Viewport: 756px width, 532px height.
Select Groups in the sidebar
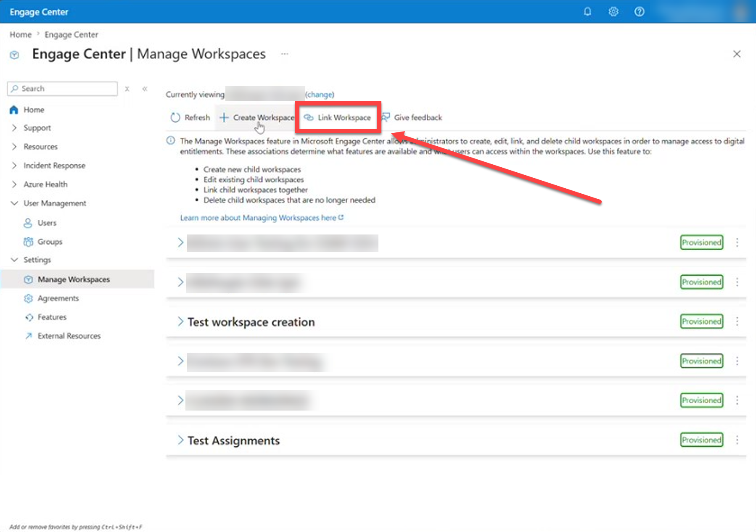point(50,242)
